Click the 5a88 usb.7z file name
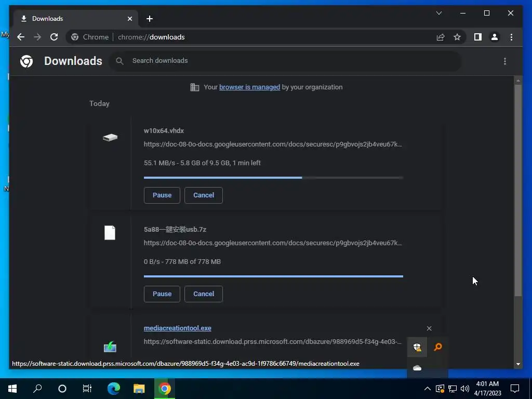 (175, 229)
